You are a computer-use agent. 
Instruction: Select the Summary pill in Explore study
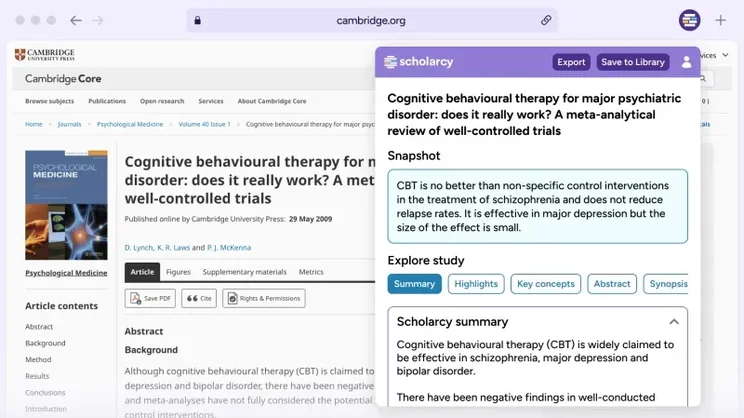point(414,284)
